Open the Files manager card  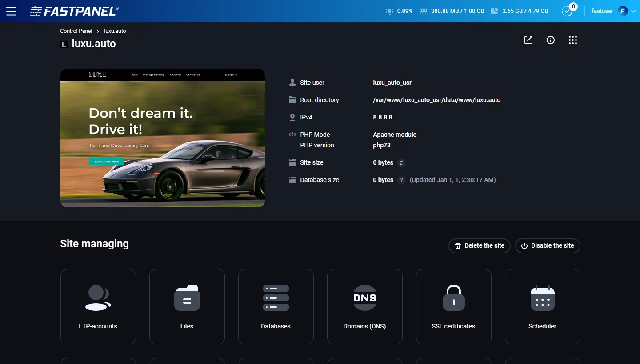pos(187,307)
